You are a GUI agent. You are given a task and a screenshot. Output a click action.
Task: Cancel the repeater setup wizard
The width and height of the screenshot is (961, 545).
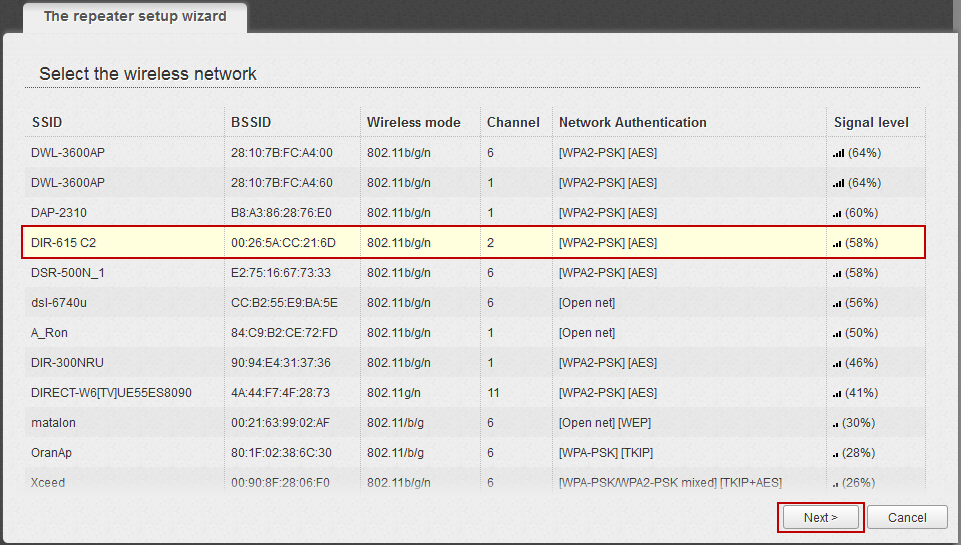click(906, 517)
